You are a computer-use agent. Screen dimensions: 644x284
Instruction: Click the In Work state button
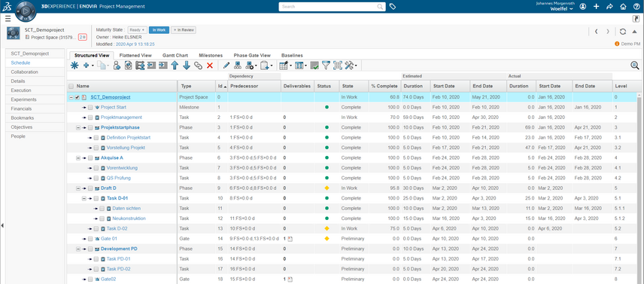tap(159, 30)
